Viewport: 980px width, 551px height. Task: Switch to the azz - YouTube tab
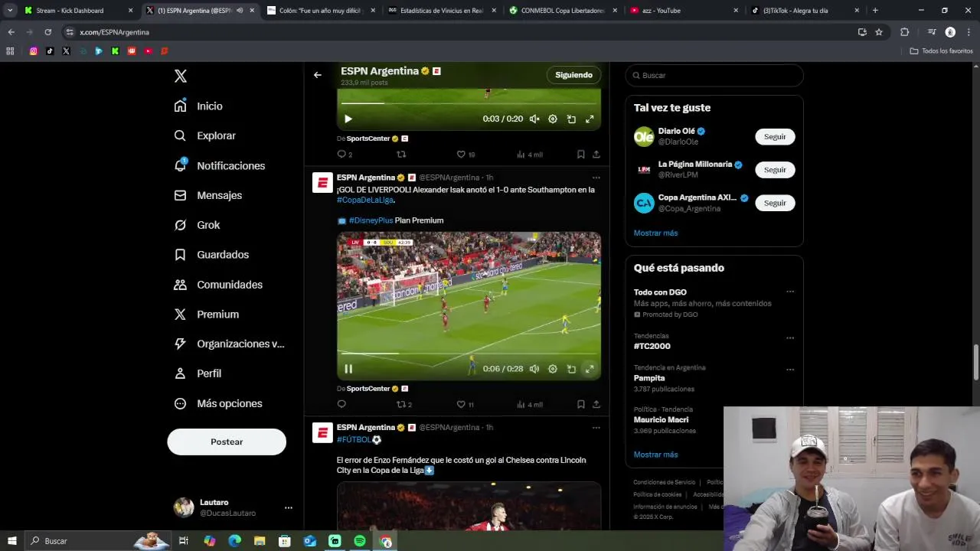pos(683,11)
